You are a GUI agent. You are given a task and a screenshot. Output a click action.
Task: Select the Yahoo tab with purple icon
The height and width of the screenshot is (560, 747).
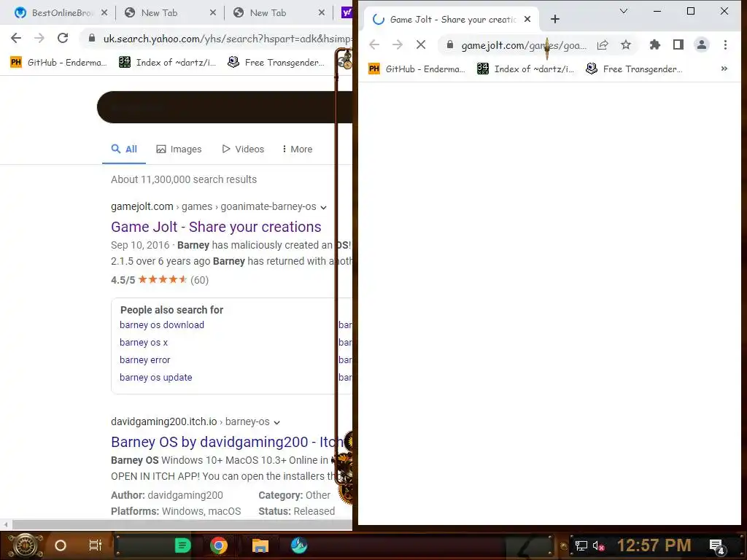[347, 13]
